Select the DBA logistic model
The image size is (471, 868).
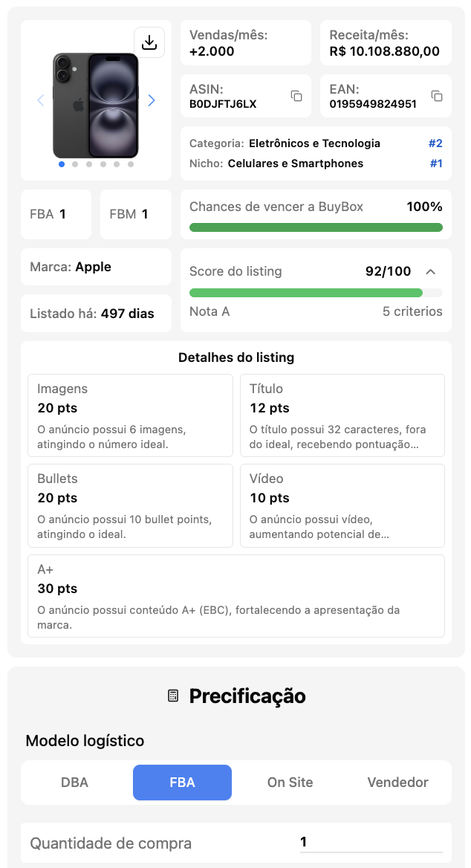[x=74, y=783]
